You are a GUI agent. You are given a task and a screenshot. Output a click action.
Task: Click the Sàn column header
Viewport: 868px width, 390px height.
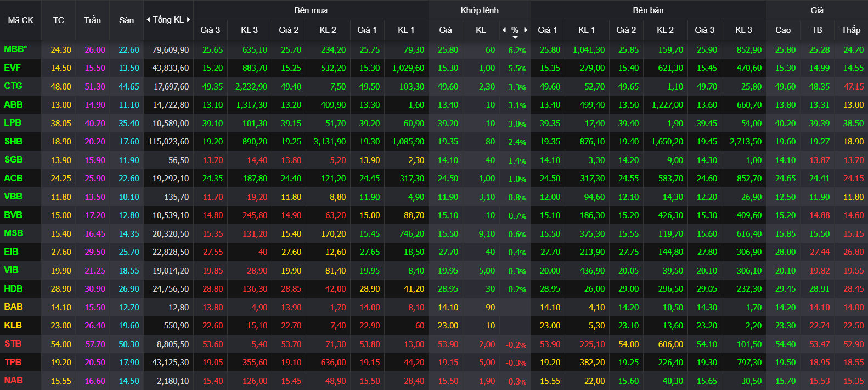click(127, 20)
